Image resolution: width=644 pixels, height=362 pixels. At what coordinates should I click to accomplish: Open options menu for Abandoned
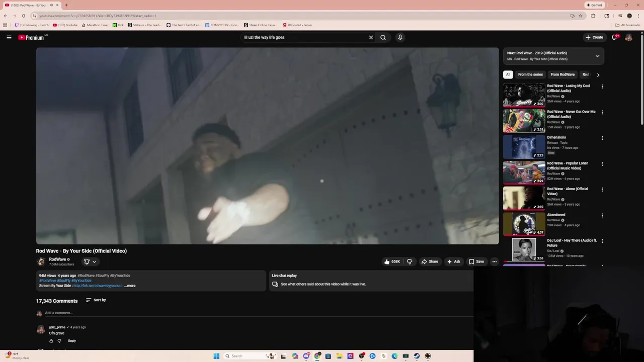[x=602, y=215]
